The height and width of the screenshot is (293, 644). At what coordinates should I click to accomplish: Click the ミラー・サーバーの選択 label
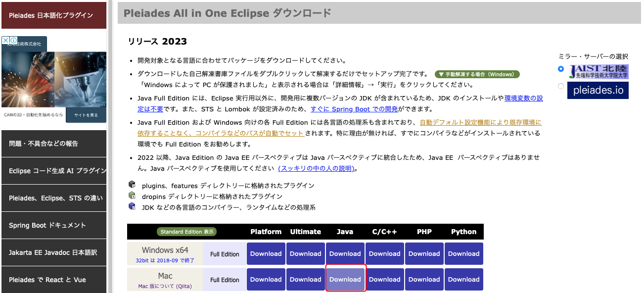(593, 56)
